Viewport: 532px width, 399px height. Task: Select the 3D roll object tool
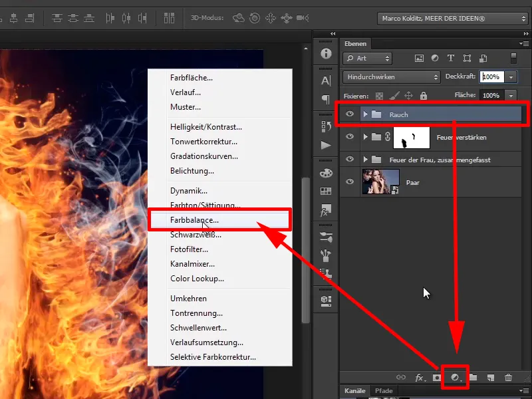pos(255,18)
